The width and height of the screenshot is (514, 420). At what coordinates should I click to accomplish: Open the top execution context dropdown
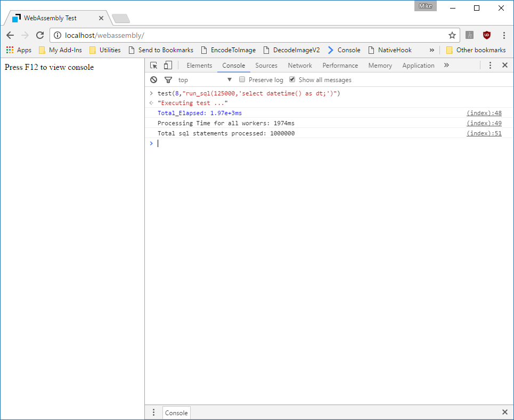[205, 80]
